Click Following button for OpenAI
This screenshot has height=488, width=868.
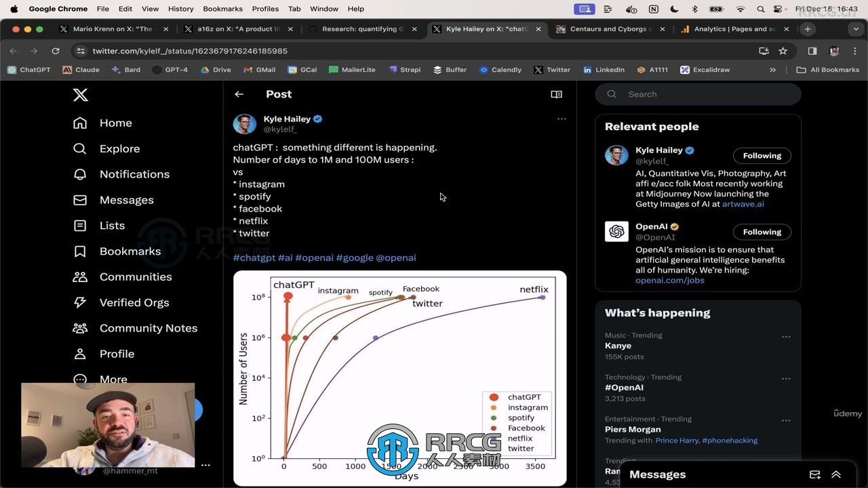[x=762, y=232]
